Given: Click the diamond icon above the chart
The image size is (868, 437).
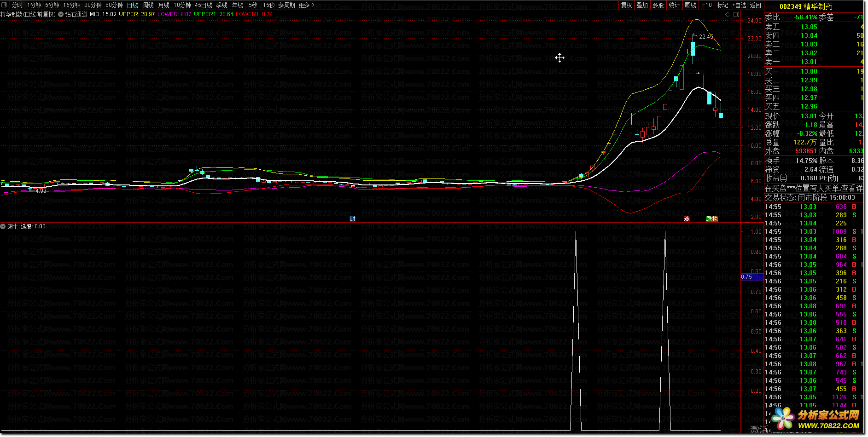Looking at the screenshot, I should point(728,14).
